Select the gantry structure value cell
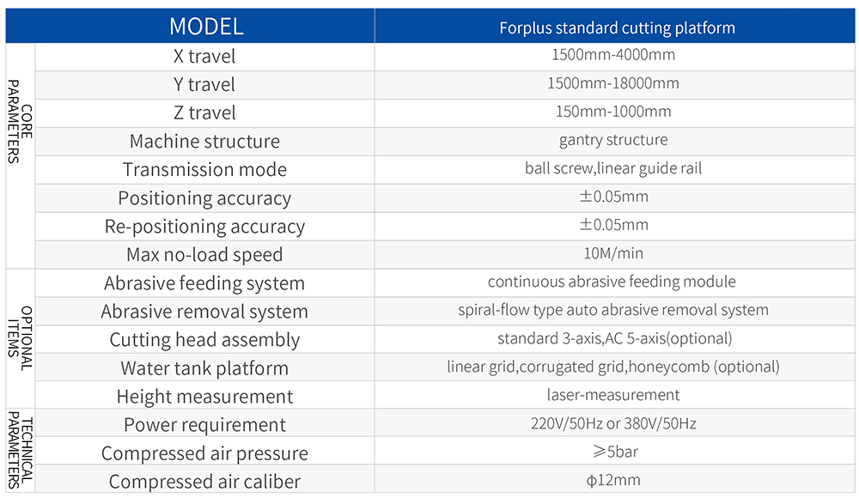 point(613,140)
